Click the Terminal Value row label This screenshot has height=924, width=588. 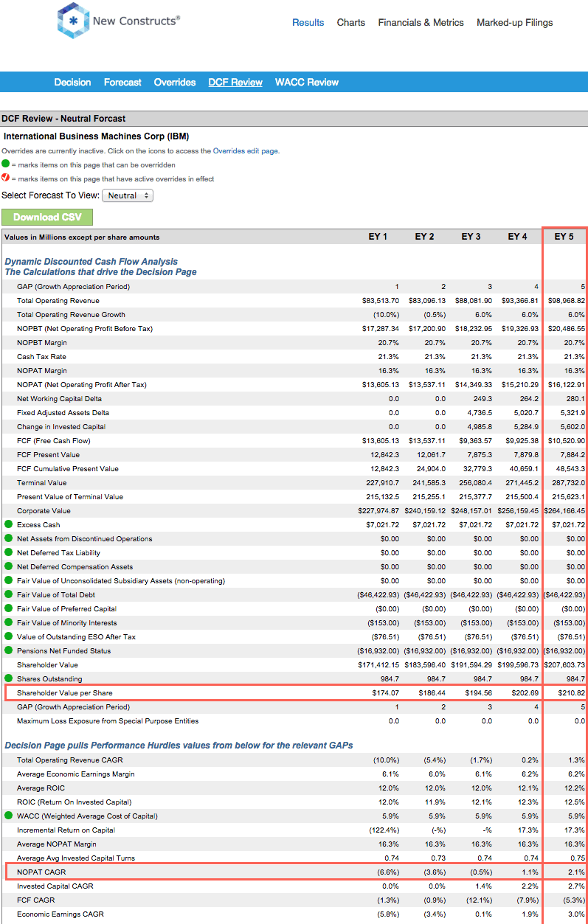click(x=41, y=482)
